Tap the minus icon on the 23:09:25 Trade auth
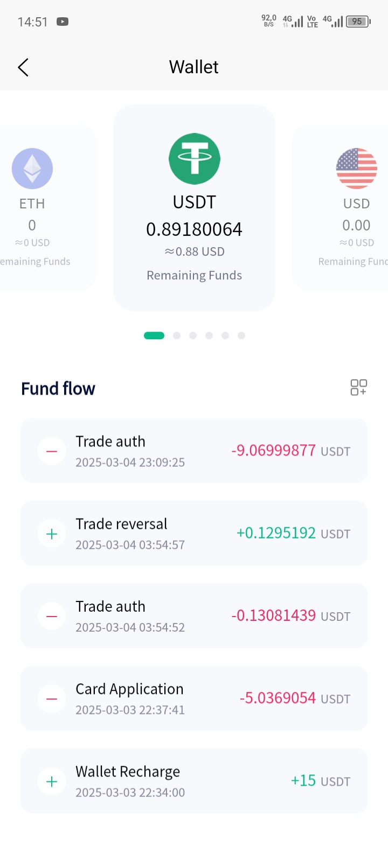Image resolution: width=388 pixels, height=868 pixels. click(x=52, y=451)
